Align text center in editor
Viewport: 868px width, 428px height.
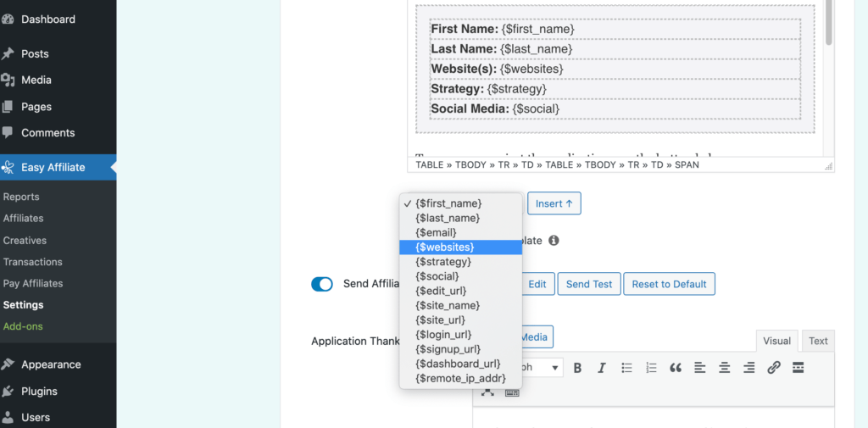pos(725,368)
